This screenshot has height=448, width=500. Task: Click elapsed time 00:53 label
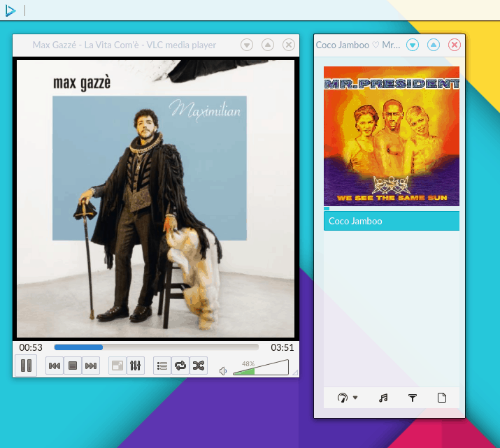[x=31, y=347]
